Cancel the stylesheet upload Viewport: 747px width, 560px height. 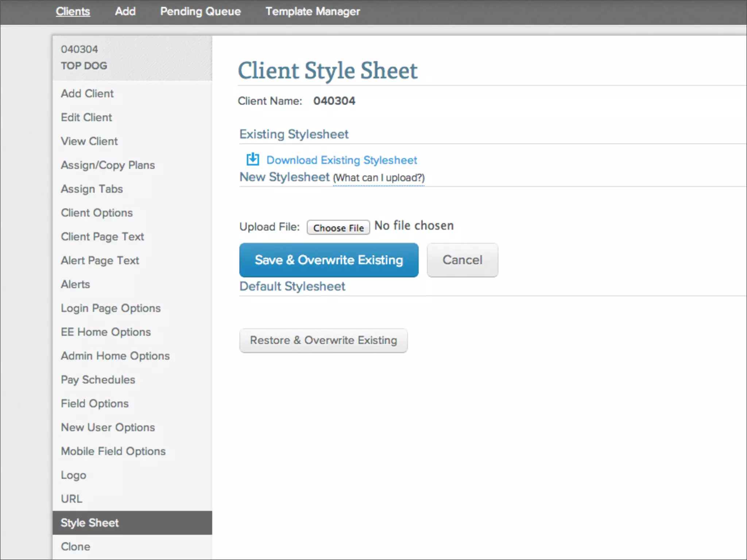(x=462, y=260)
